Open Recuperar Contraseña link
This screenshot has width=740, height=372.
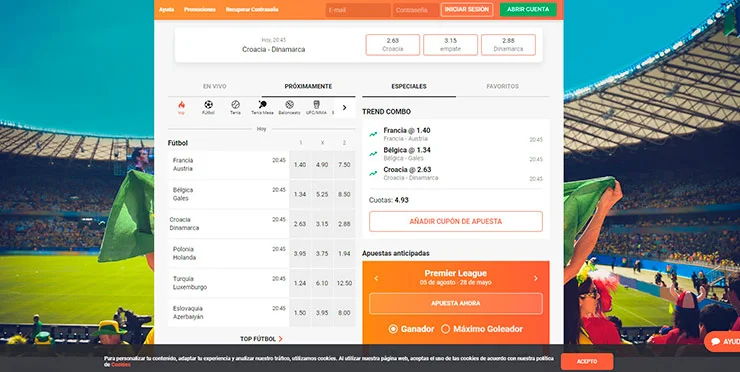point(252,9)
